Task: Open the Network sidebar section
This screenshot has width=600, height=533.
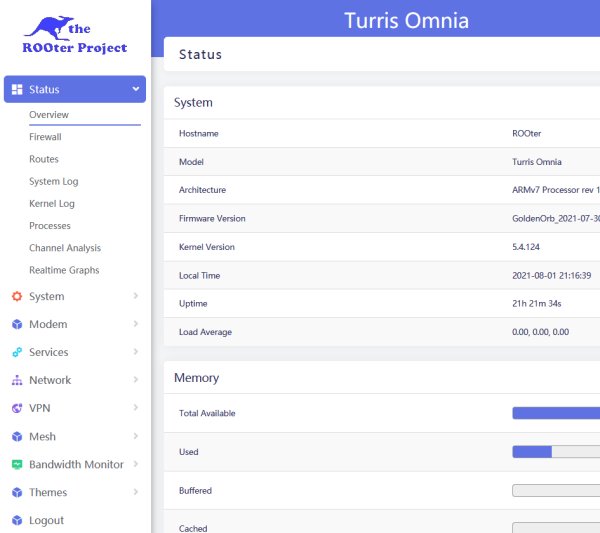Action: point(50,380)
